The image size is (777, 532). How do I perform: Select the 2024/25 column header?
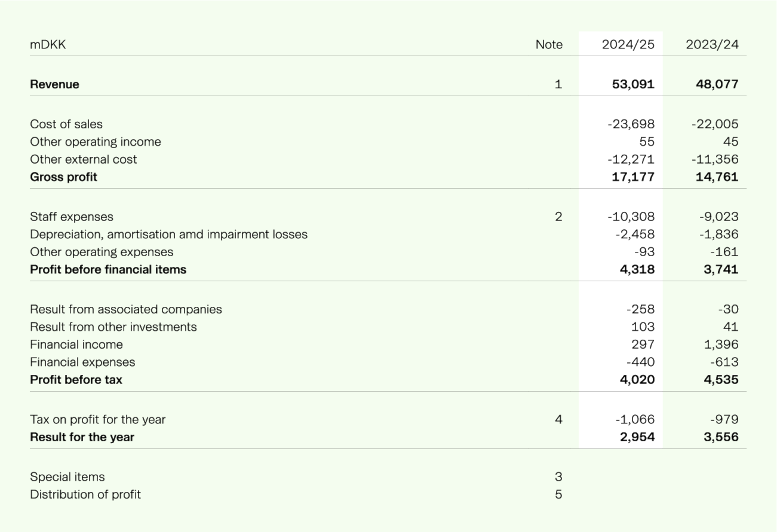[628, 44]
